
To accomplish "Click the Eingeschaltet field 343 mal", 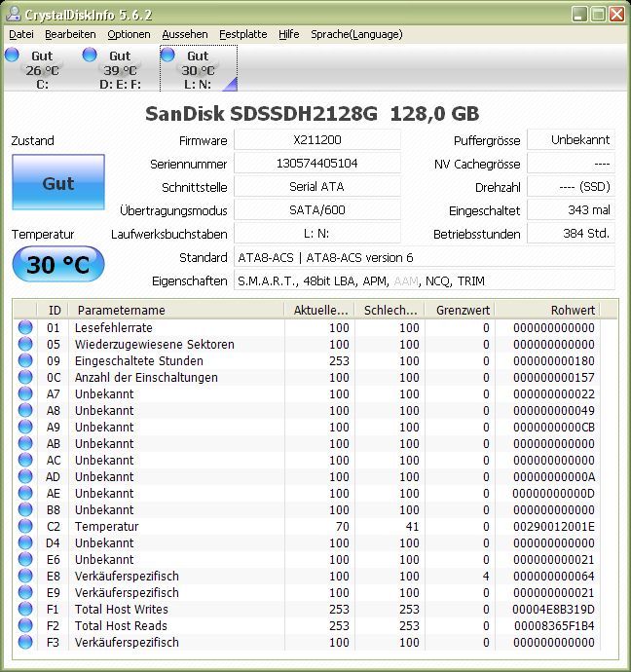I will point(571,210).
